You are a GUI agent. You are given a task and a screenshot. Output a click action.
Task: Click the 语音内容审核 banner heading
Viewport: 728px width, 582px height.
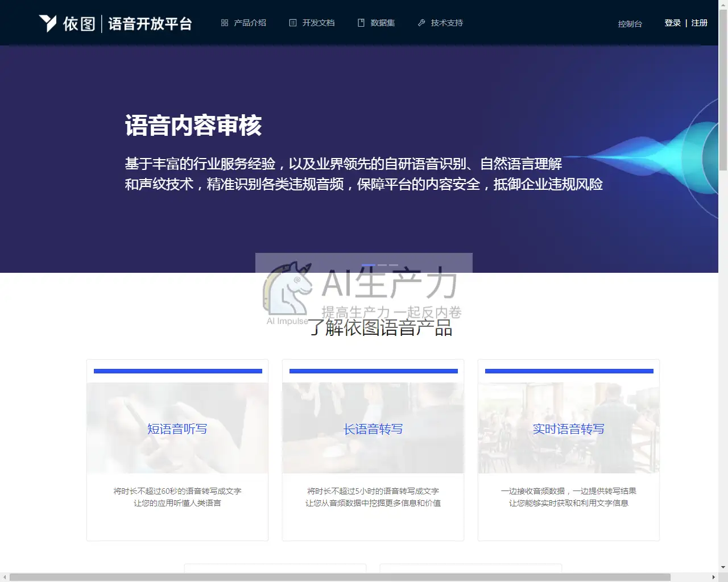(x=193, y=126)
